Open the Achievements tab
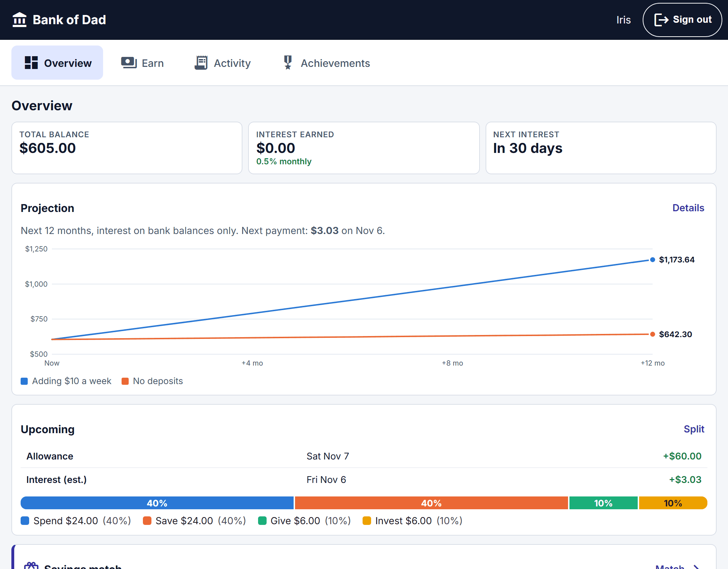The image size is (728, 569). 327,63
